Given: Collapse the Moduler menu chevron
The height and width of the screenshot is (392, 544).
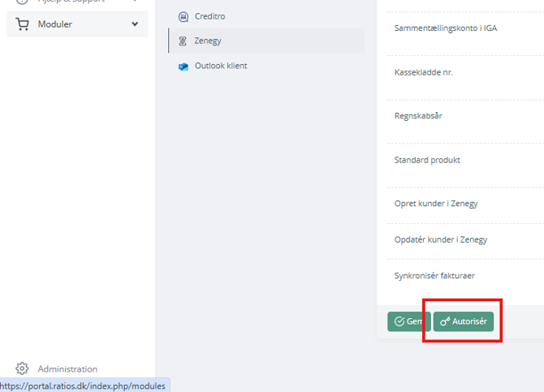Looking at the screenshot, I should [135, 24].
